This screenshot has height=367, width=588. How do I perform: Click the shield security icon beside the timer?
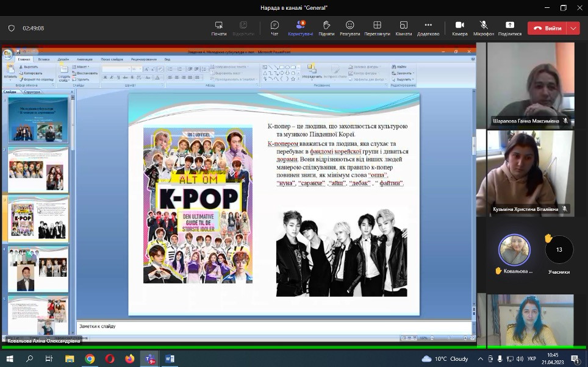[12, 28]
